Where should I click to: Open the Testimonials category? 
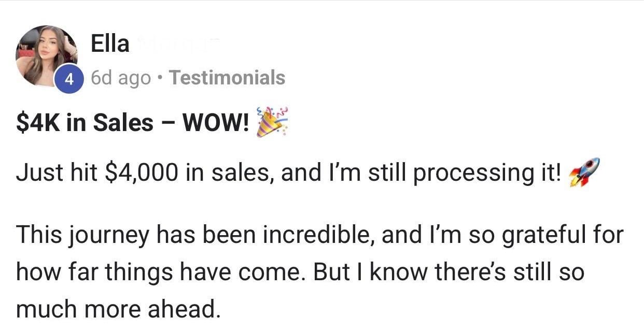coord(227,78)
